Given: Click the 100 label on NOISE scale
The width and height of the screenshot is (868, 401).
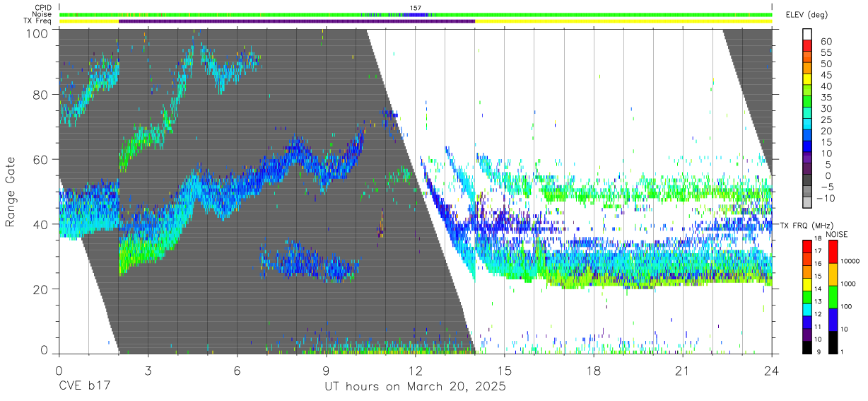Looking at the screenshot, I should (846, 306).
